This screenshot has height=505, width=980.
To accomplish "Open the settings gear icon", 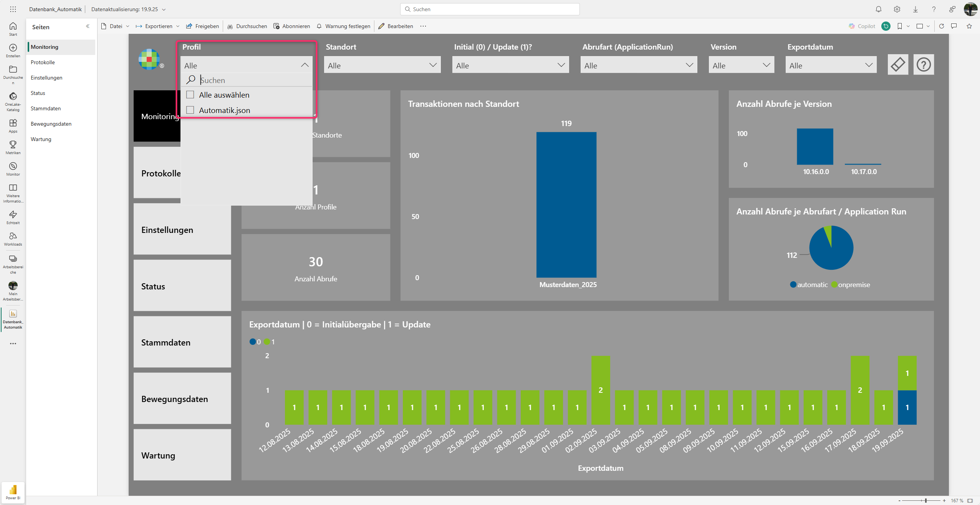I will [897, 9].
